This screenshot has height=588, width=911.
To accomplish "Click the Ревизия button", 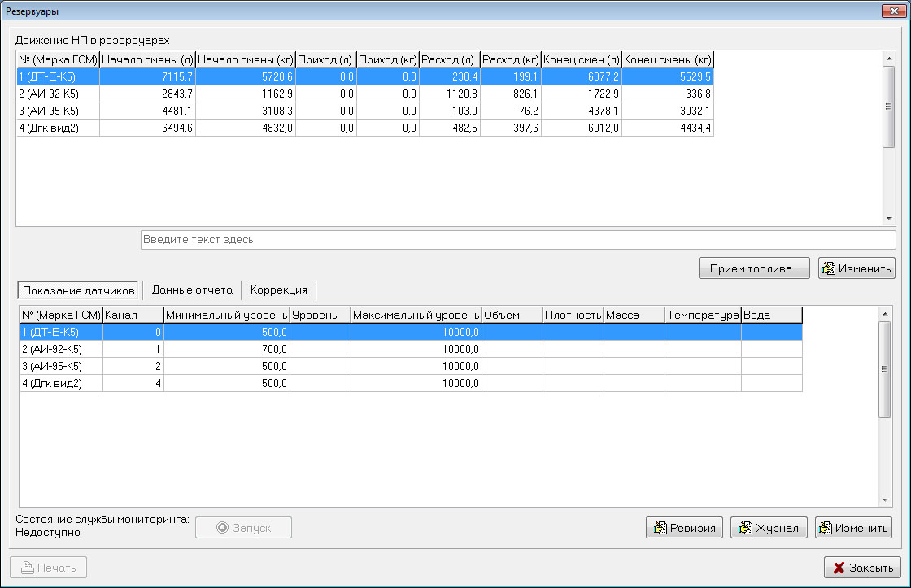I will (x=684, y=528).
